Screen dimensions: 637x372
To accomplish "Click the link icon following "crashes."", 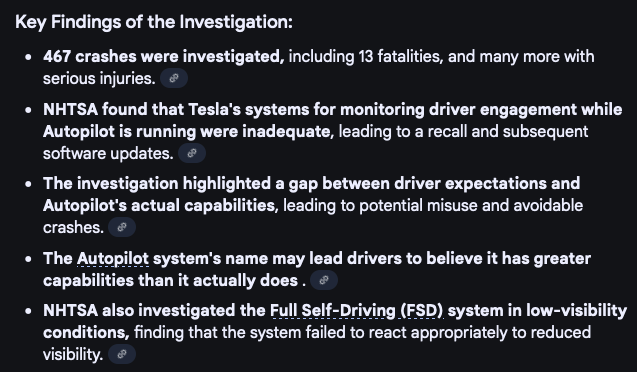I will click(122, 227).
